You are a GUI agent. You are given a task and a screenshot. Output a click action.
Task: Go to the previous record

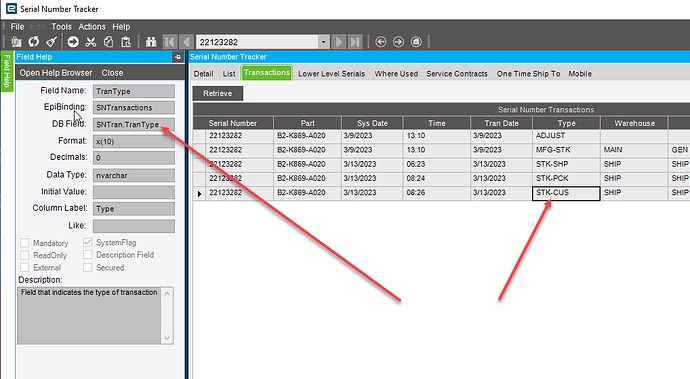point(186,42)
